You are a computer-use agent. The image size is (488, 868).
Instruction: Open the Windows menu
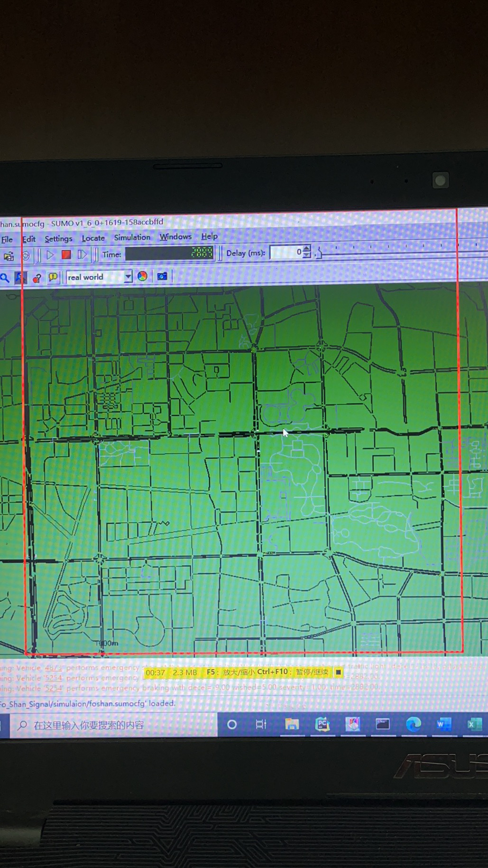[x=175, y=236]
